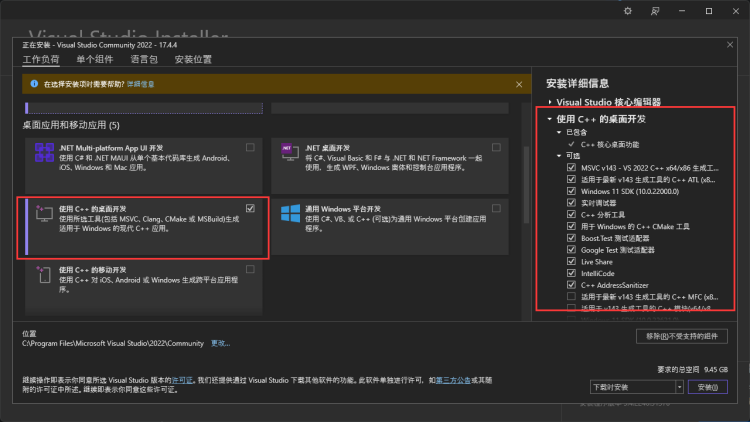This screenshot has height=422, width=750.
Task: Check the .NET desktop development workload
Action: 496,147
